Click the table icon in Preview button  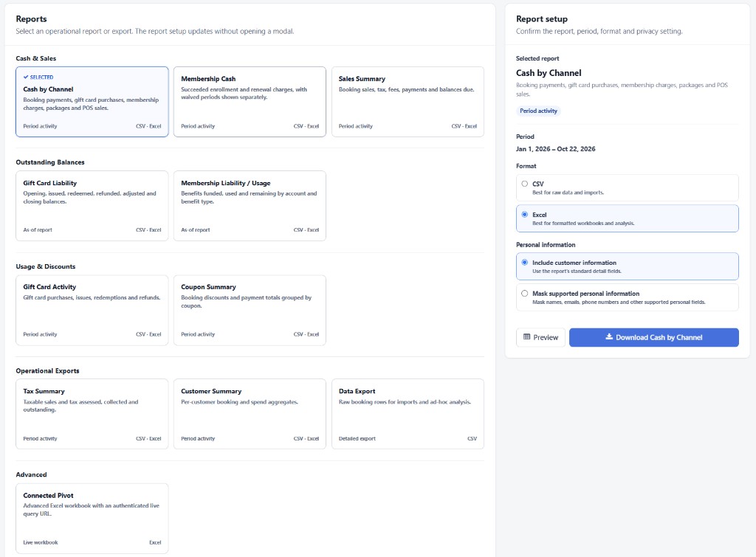526,337
